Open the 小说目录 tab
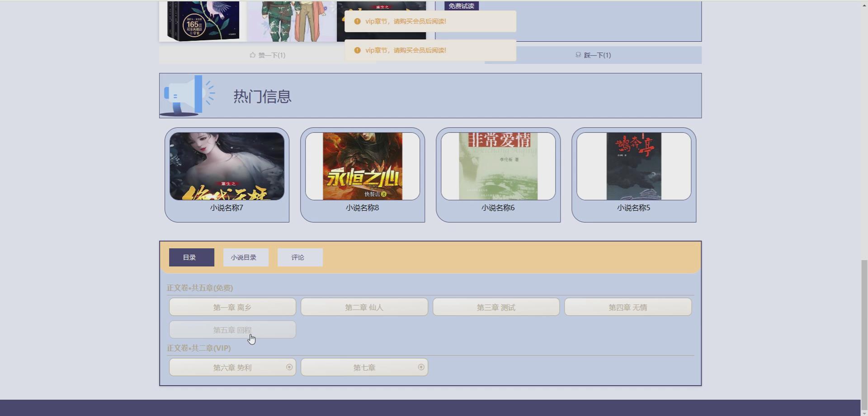This screenshot has height=416, width=868. tap(246, 257)
